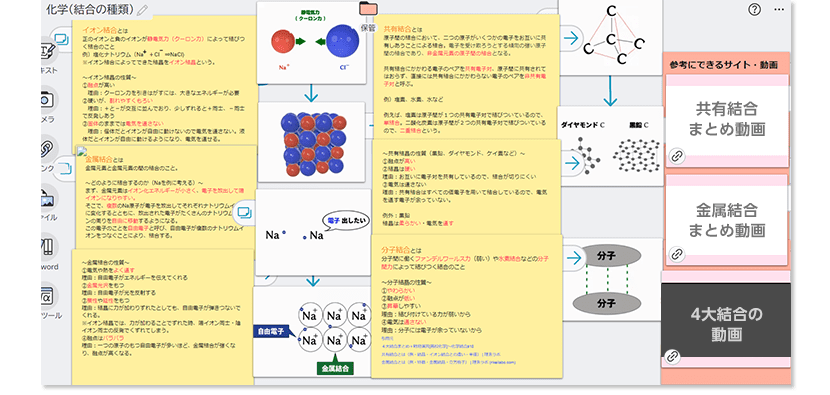The height and width of the screenshot is (395, 830).
Task: Open the help question mark icon
Action: coord(755,9)
